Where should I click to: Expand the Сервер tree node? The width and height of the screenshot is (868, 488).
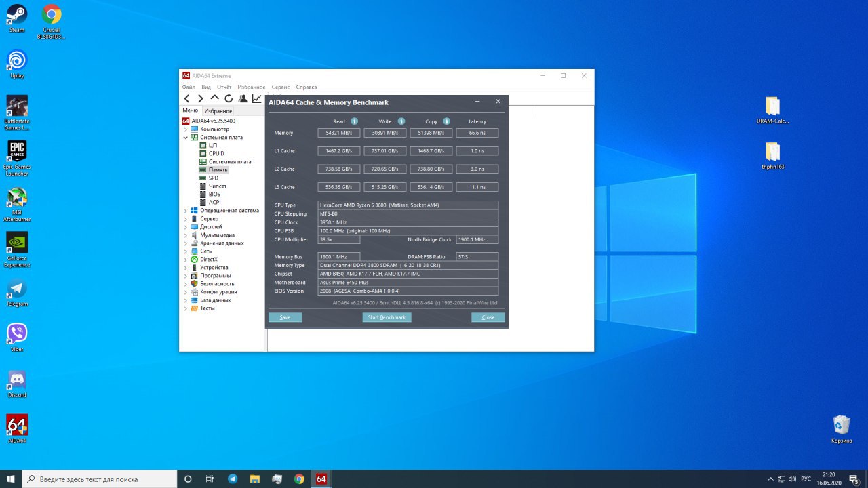click(186, 218)
